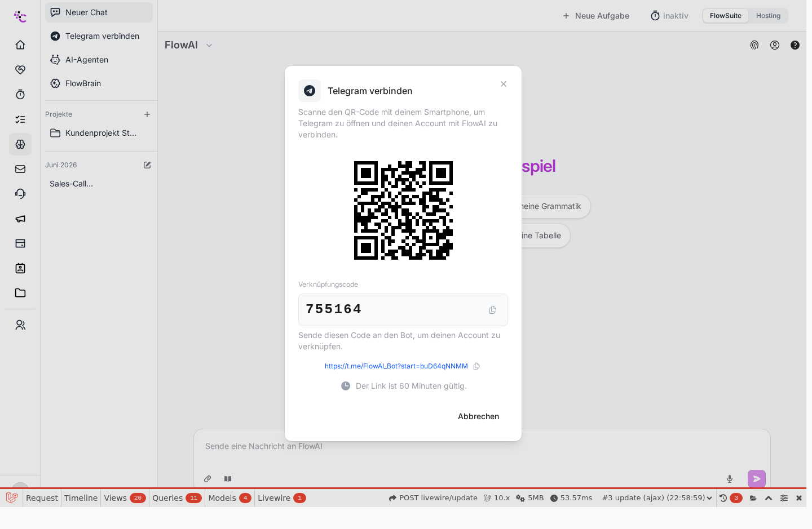Open debugbar settings sliders icon
This screenshot has width=812, height=529.
[784, 498]
